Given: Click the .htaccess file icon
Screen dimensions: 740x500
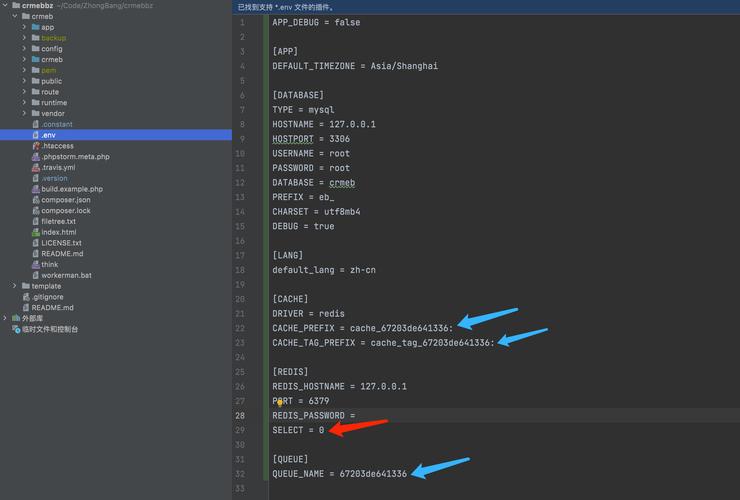Looking at the screenshot, I should [35, 146].
